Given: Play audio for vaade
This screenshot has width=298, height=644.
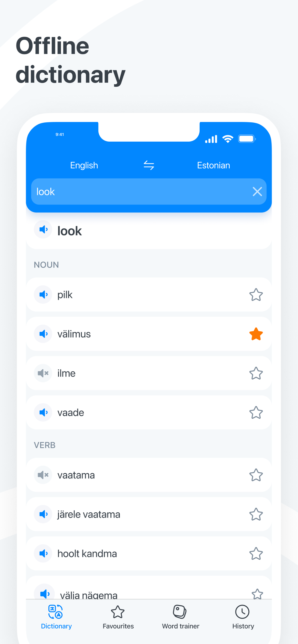Looking at the screenshot, I should pos(43,412).
